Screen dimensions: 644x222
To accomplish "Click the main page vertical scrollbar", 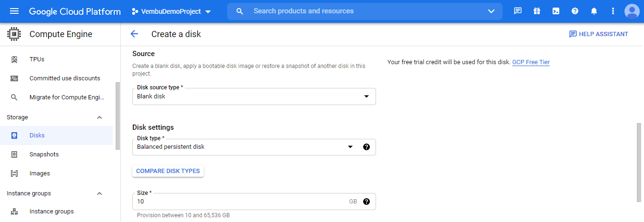I will (639, 163).
